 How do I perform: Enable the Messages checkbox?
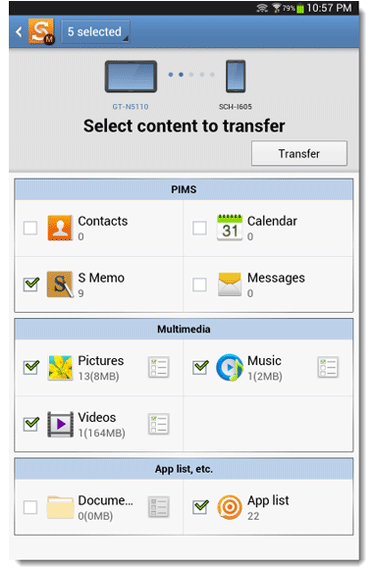[200, 285]
